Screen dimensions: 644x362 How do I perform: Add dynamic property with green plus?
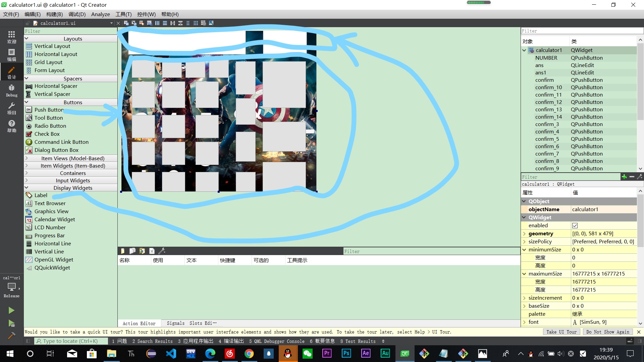(624, 177)
